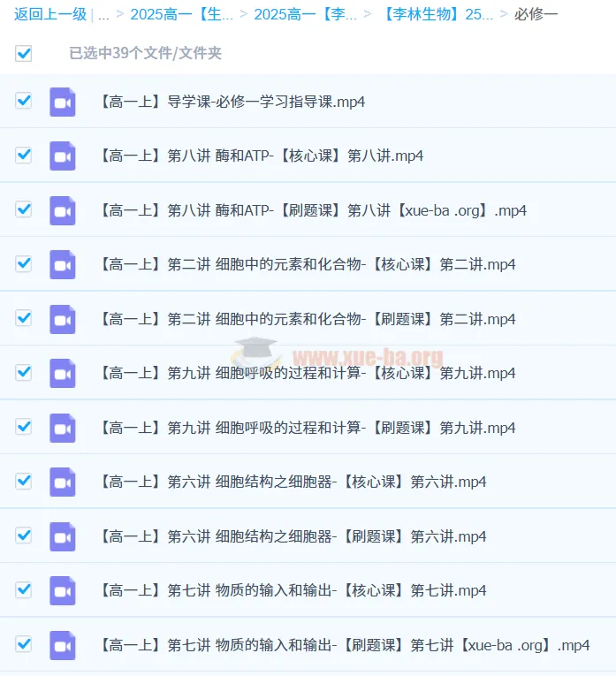Untick checkbox for 第九讲 细胞呼吸 核心课
The width and height of the screenshot is (616, 676).
click(x=24, y=372)
